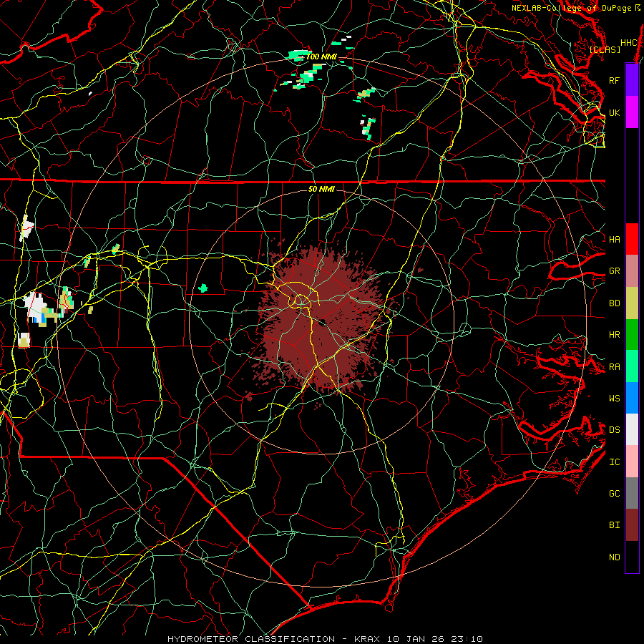Click the BD legend label
644x644 pixels.
[x=615, y=303]
